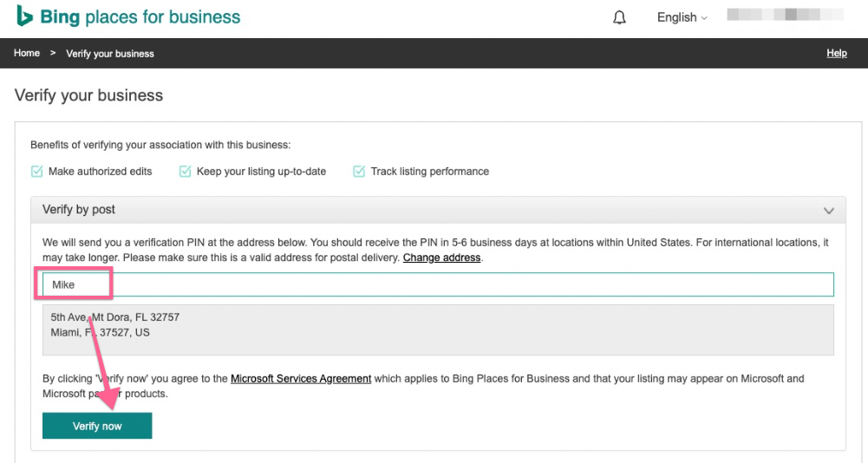Click the 'Verify your business' page heading
This screenshot has width=868, height=463.
(88, 95)
